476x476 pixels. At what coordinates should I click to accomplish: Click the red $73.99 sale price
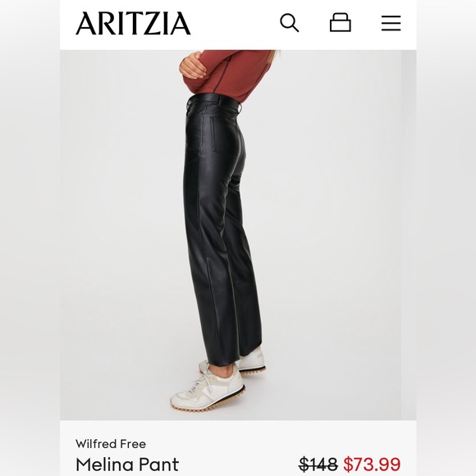[x=372, y=465]
